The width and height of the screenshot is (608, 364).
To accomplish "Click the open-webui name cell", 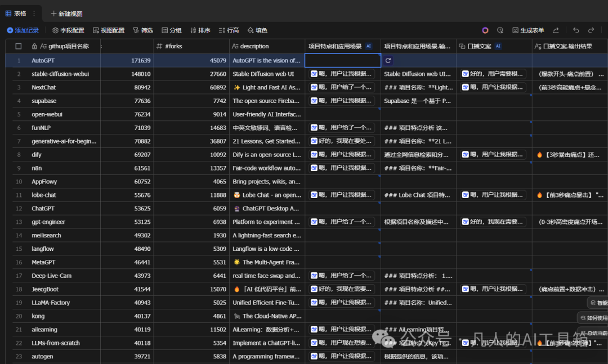I will (x=64, y=114).
